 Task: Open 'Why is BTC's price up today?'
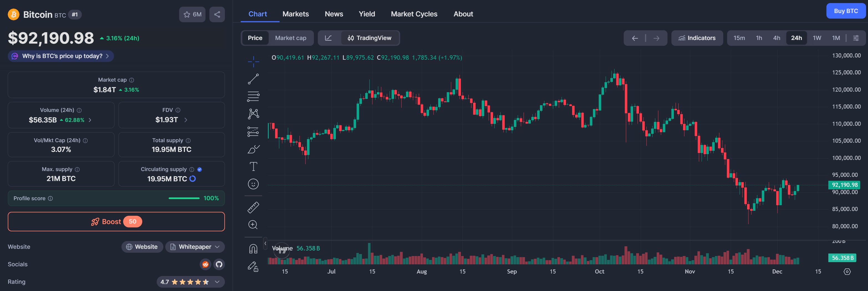click(x=61, y=56)
